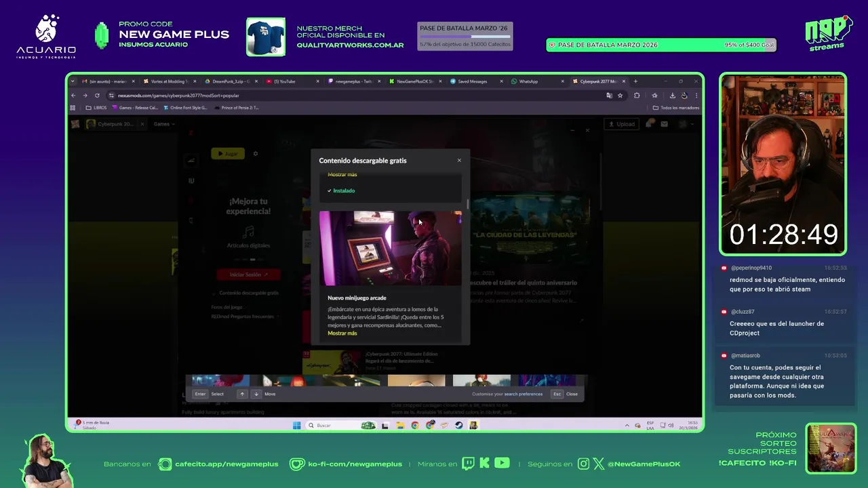The image size is (868, 488).
Task: Open Steam from the taskbar
Action: [x=459, y=426]
